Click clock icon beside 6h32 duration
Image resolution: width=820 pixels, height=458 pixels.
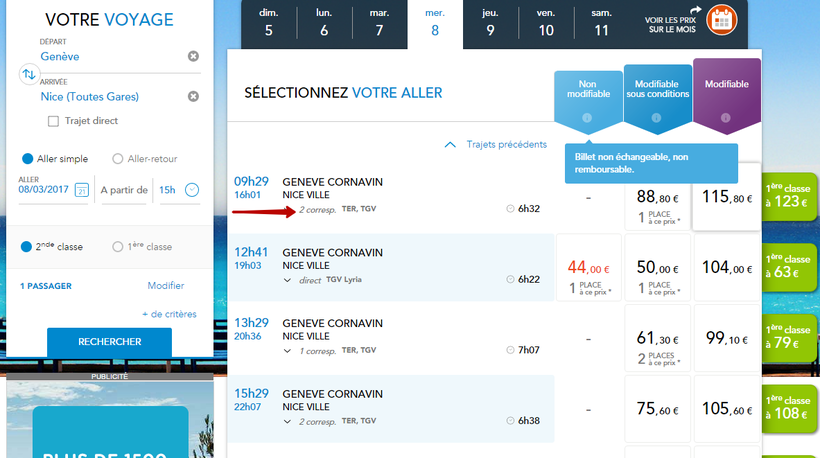510,209
